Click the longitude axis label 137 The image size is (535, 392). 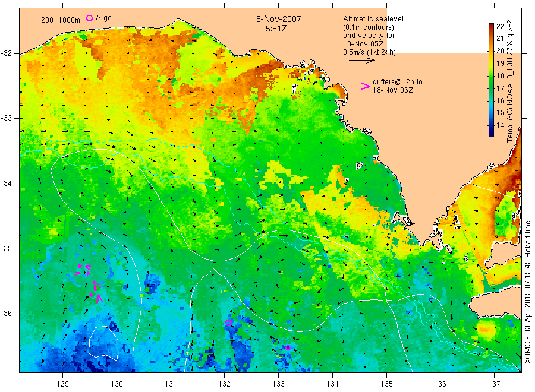(x=494, y=384)
